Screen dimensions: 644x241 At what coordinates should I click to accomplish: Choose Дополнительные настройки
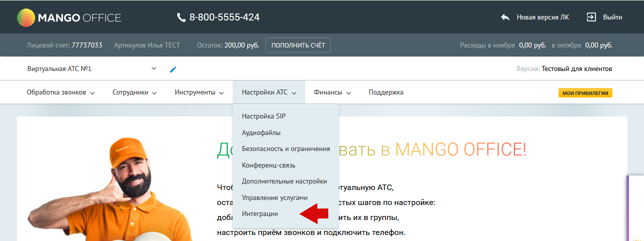(x=285, y=181)
